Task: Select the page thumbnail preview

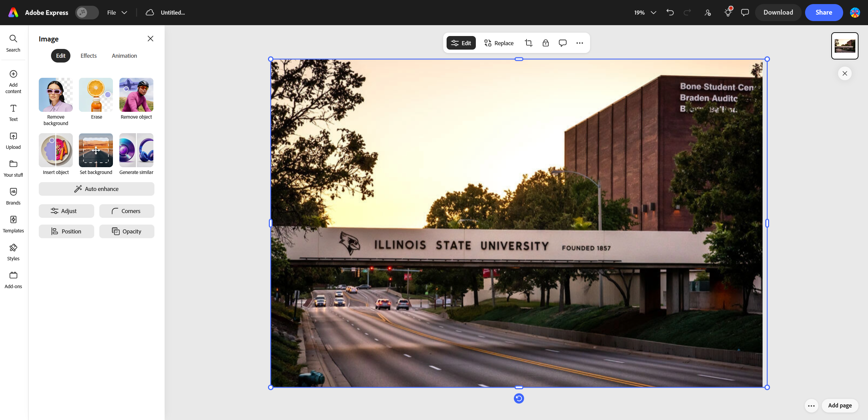Action: (x=845, y=46)
